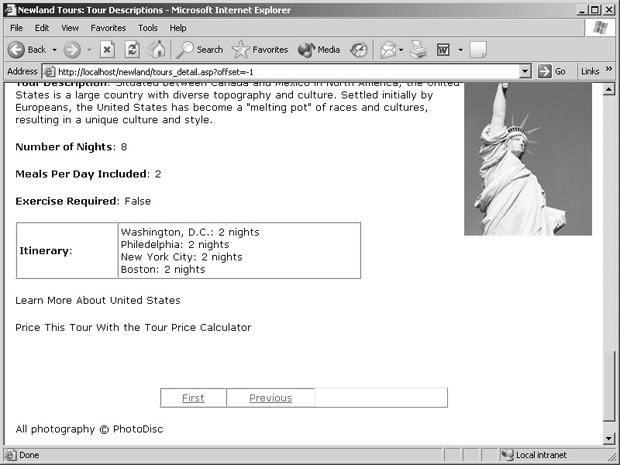Click the vertical scrollbar thumb
This screenshot has height=465, width=620.
coord(609,386)
